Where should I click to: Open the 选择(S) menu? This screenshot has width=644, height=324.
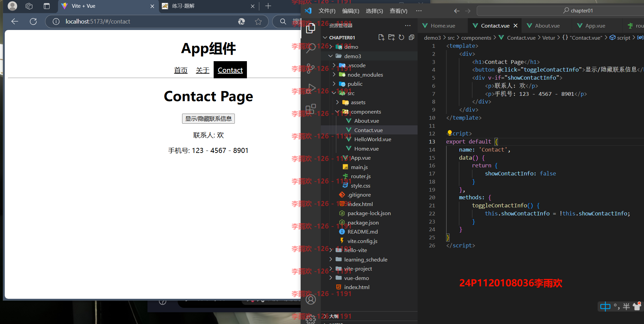point(374,11)
